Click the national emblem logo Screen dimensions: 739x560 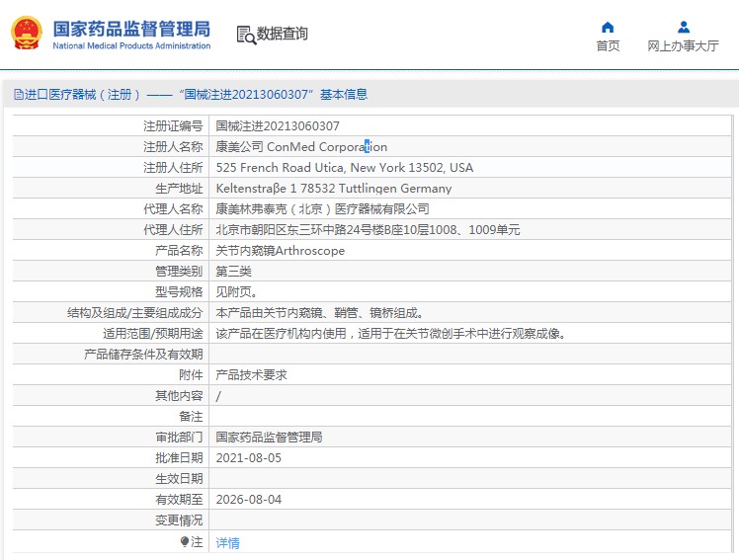[27, 33]
